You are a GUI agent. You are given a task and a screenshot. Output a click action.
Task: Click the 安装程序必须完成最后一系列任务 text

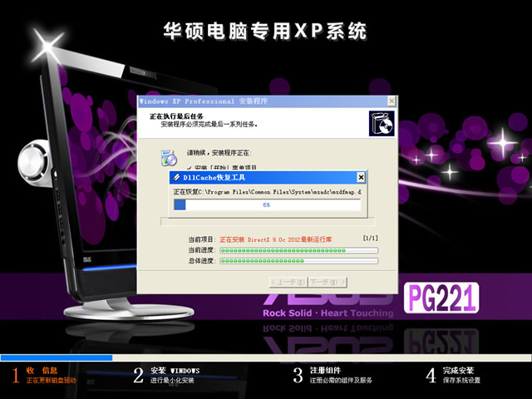coord(209,125)
